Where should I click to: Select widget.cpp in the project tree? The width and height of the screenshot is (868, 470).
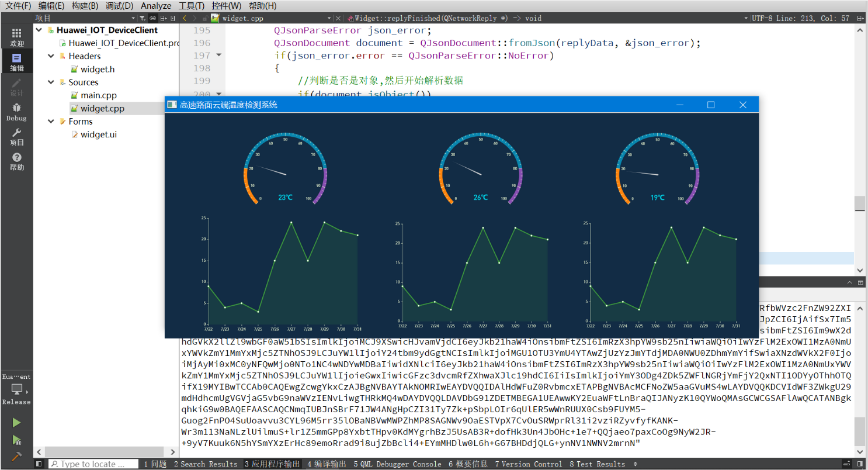click(x=97, y=108)
